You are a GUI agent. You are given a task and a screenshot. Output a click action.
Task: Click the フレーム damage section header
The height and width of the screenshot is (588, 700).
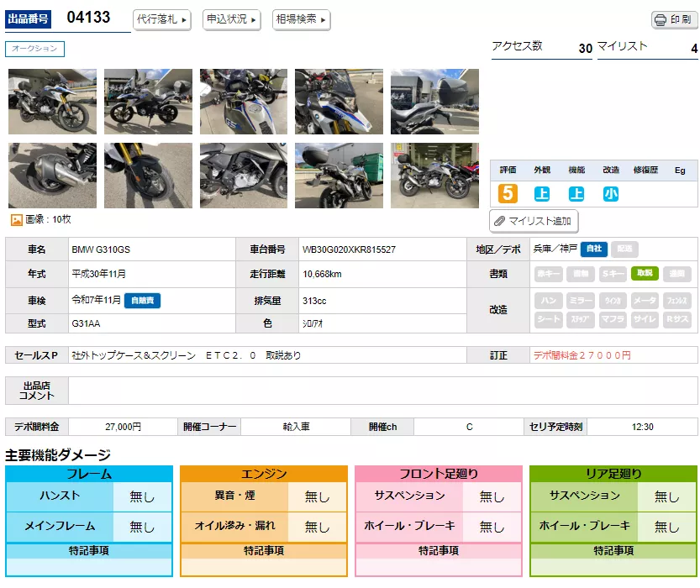click(x=89, y=474)
